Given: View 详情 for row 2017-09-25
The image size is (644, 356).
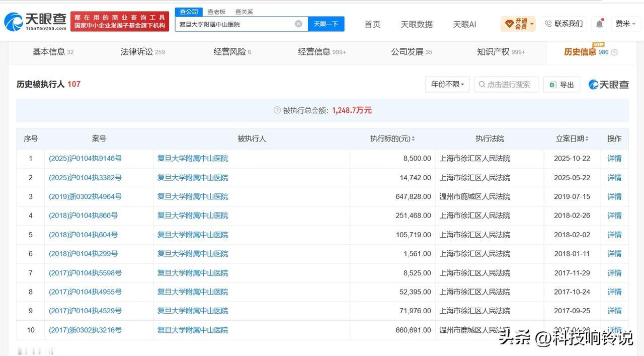Looking at the screenshot, I should [x=614, y=311].
